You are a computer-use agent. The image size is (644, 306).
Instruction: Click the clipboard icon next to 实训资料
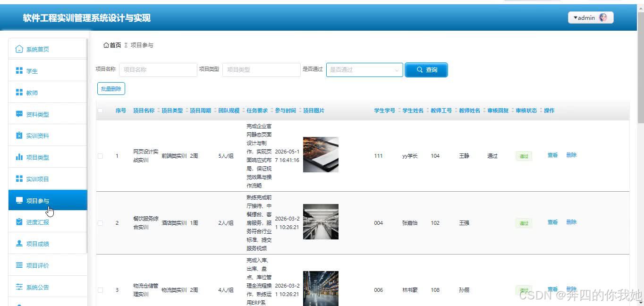(x=19, y=136)
